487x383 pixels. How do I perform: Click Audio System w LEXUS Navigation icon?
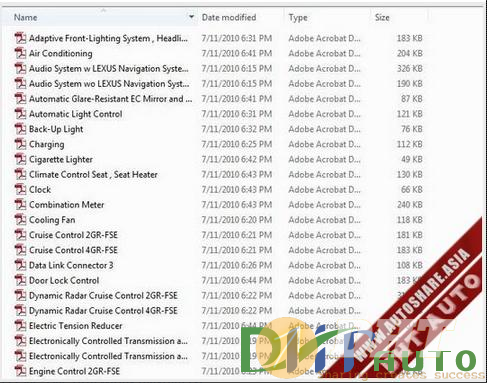point(20,69)
